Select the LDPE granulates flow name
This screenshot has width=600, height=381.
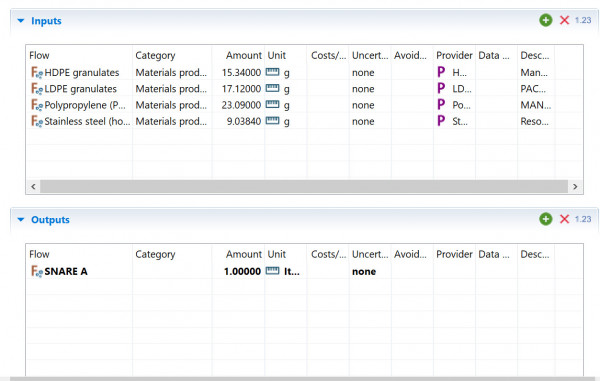(x=80, y=89)
